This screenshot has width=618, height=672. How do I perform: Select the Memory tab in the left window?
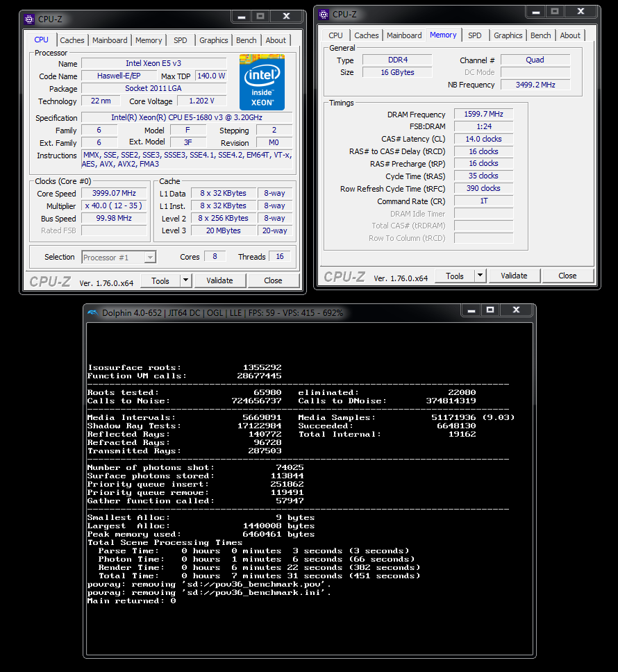click(x=149, y=40)
